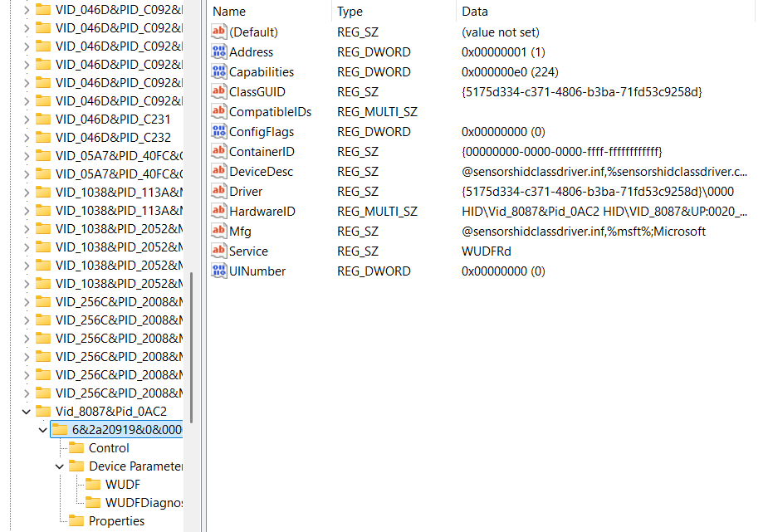Click the HID\Vid_8087&Pid_0AC2 HardwareID data
This screenshot has height=532, width=768.
tap(604, 212)
